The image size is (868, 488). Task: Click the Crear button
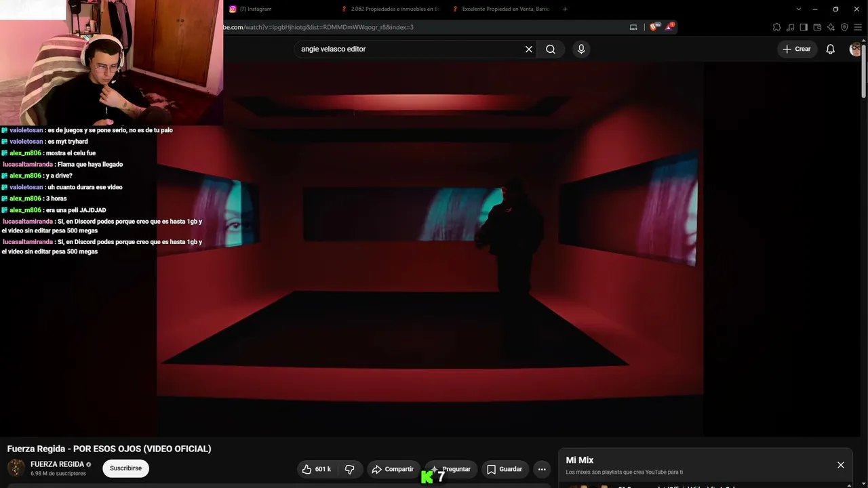pyautogui.click(x=796, y=49)
